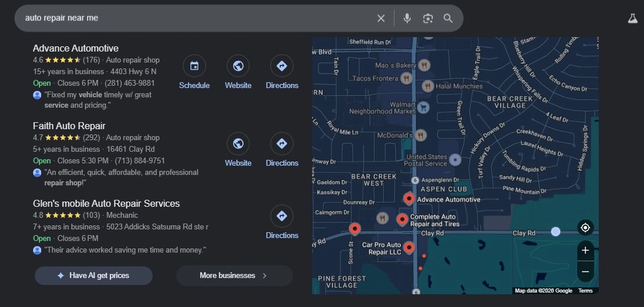
Task: Center map on my location icon
Action: click(585, 228)
